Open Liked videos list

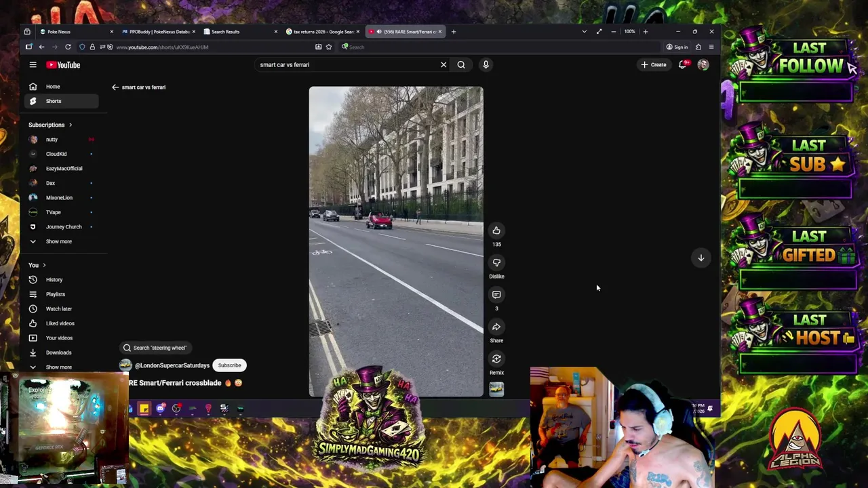62,323
